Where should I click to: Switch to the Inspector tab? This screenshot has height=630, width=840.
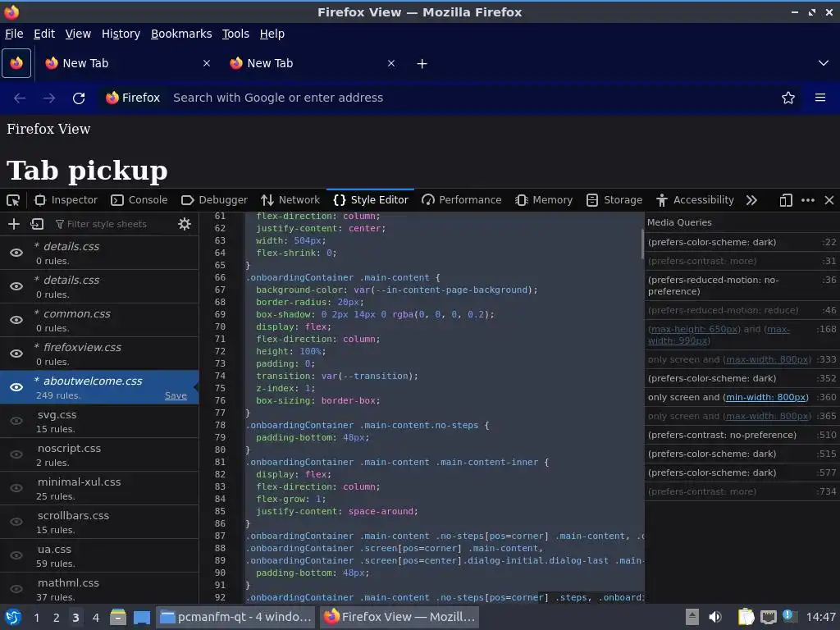click(66, 200)
